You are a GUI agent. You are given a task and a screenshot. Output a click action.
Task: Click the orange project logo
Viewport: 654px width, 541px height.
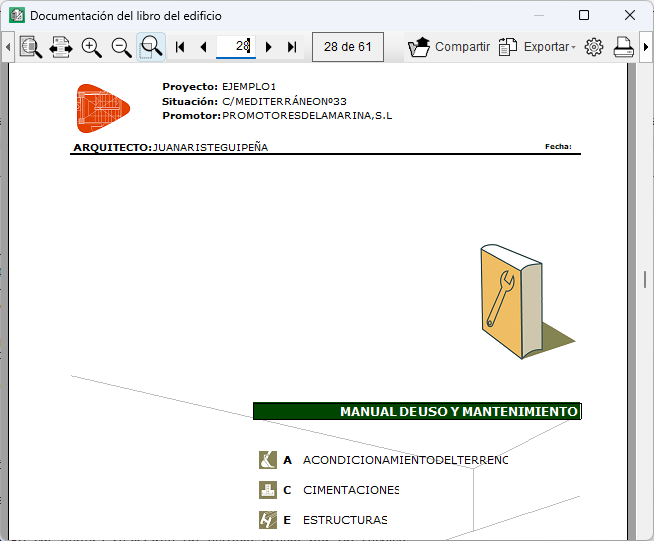click(x=103, y=108)
